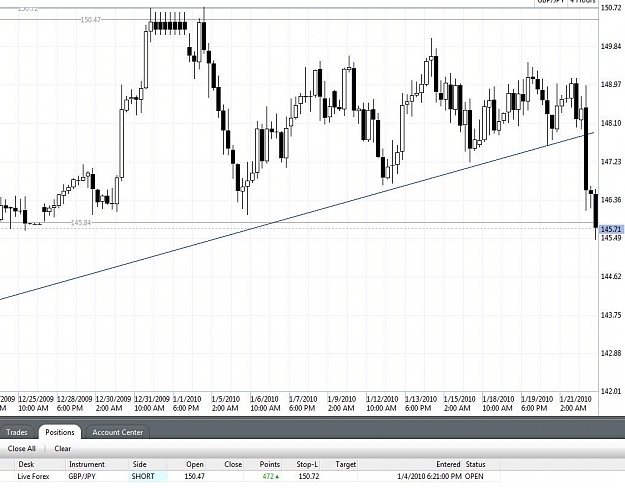Click the 150.47 horizontal line label

click(90, 20)
